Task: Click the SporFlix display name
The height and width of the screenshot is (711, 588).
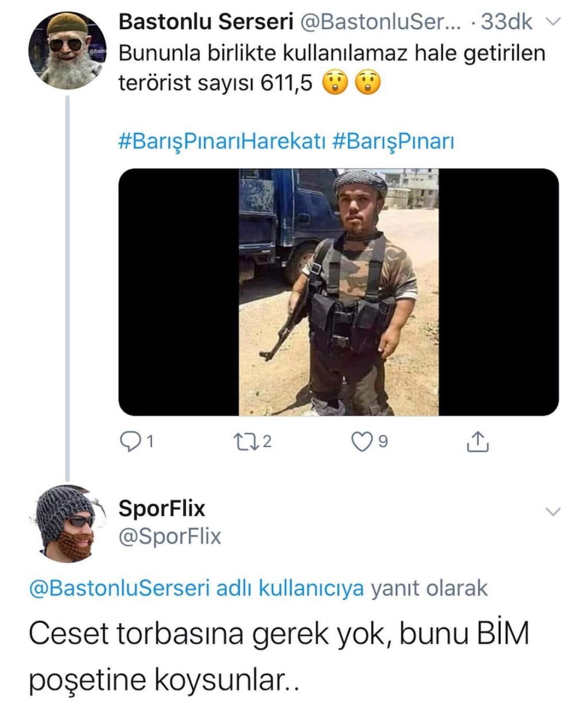Action: click(162, 508)
